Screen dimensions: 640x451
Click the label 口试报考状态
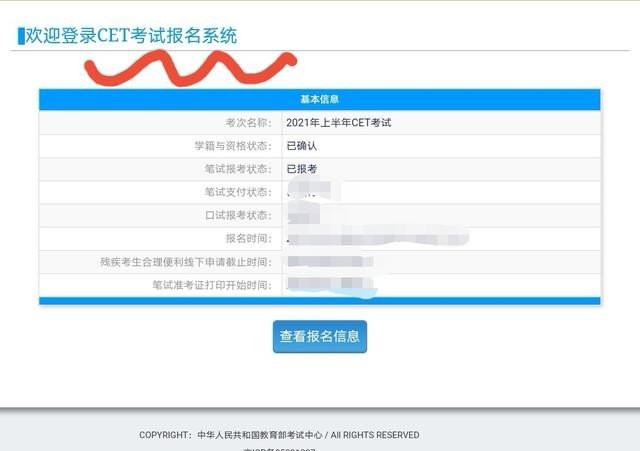click(x=238, y=215)
